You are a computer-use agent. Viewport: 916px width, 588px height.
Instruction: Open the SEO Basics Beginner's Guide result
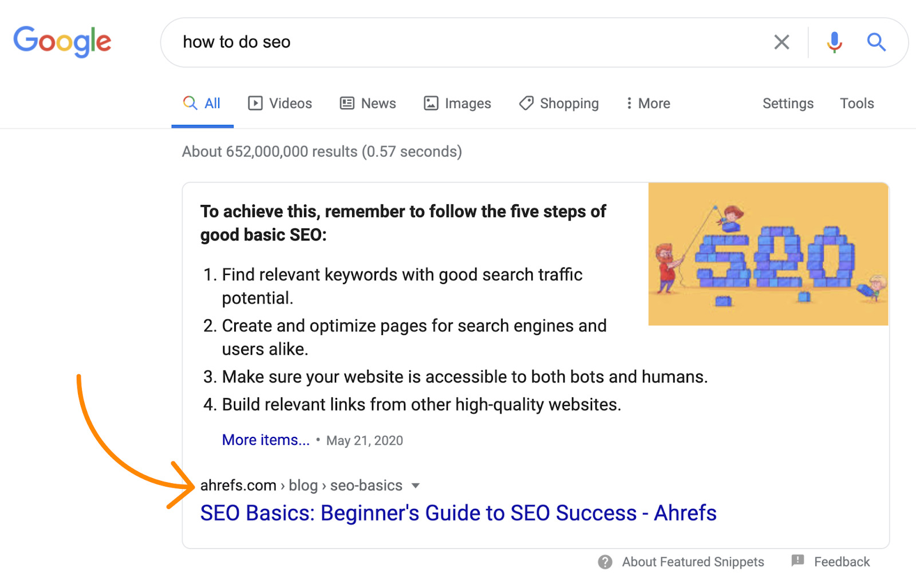(458, 513)
